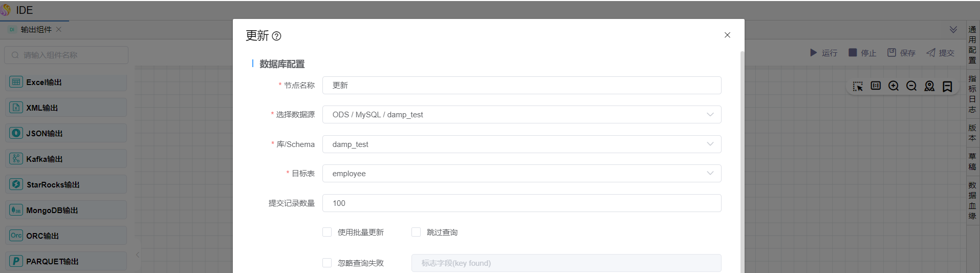This screenshot has height=273, width=980.
Task: Open the 库/Schema dropdown
Action: 521,144
